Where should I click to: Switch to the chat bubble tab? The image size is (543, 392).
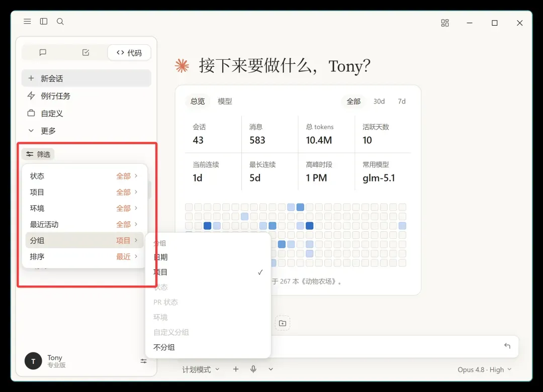(x=43, y=52)
